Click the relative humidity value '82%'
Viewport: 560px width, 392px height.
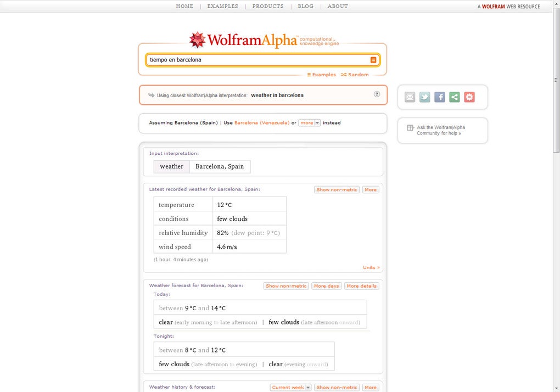coord(222,233)
